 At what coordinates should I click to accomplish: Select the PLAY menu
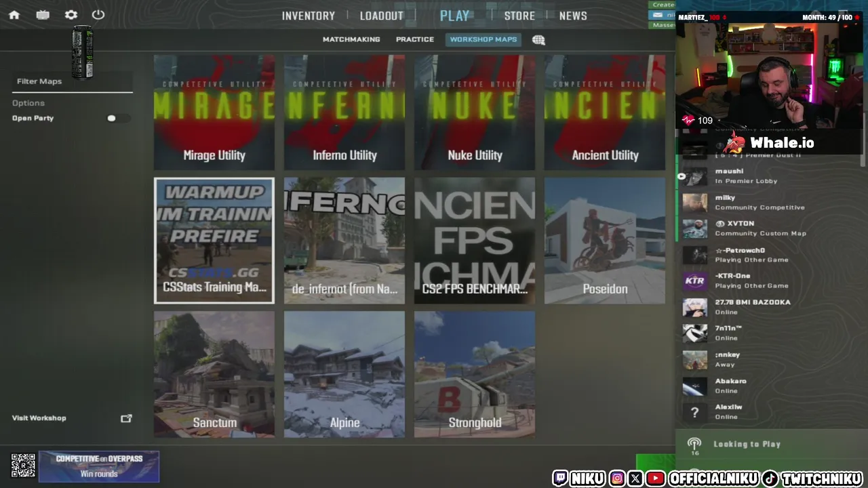(x=454, y=16)
